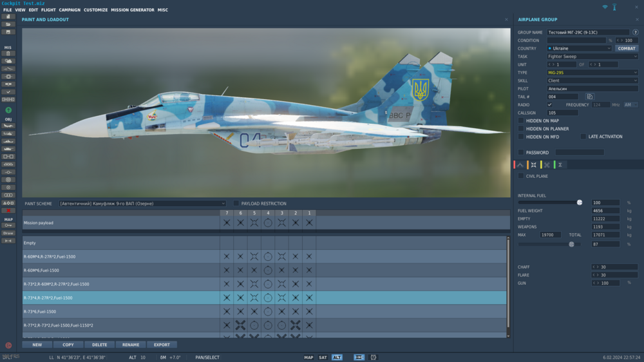
Task: Enable Hidden on Planner checkbox
Action: (521, 129)
